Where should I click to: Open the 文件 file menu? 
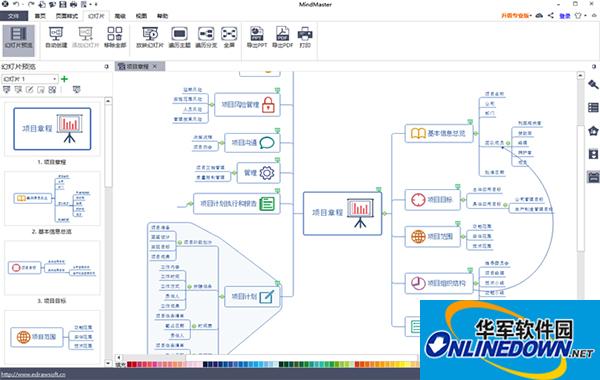[x=14, y=16]
